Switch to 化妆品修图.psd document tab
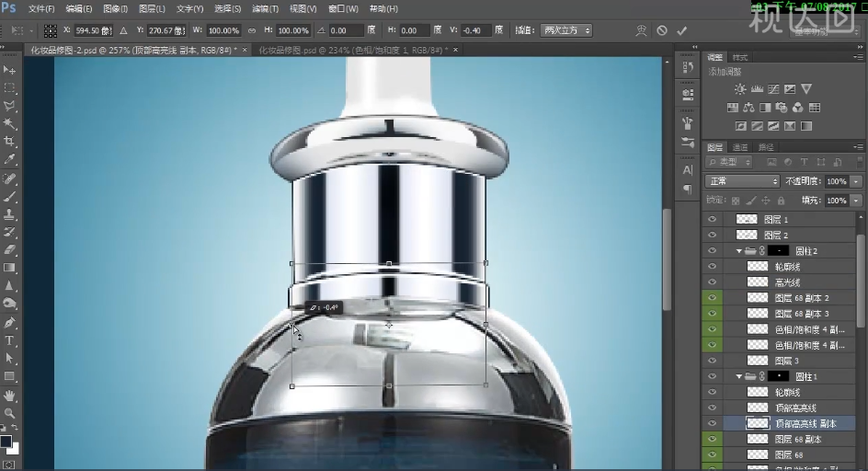Viewport: 868px width, 471px height. (354, 50)
